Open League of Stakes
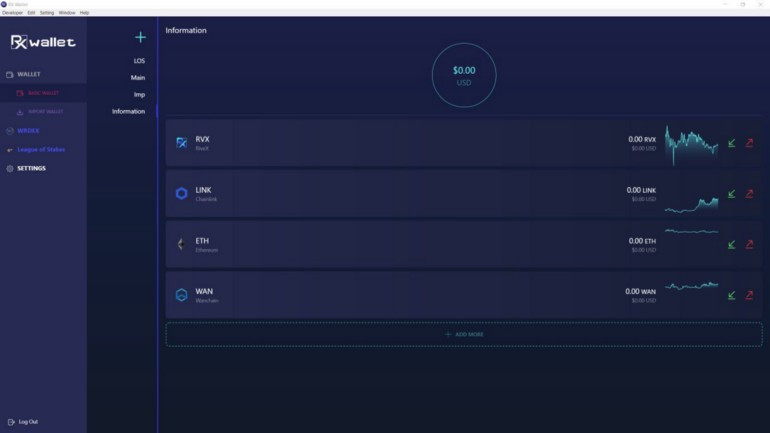 coord(41,150)
